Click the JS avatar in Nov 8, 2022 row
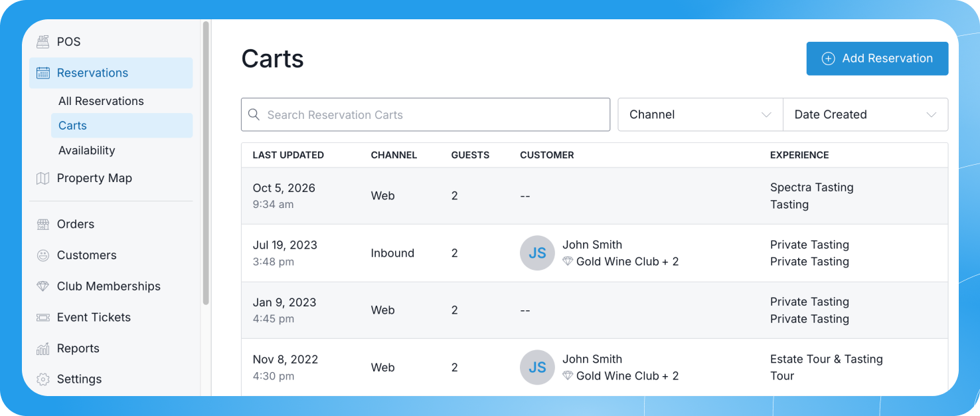This screenshot has width=980, height=416. pos(537,367)
